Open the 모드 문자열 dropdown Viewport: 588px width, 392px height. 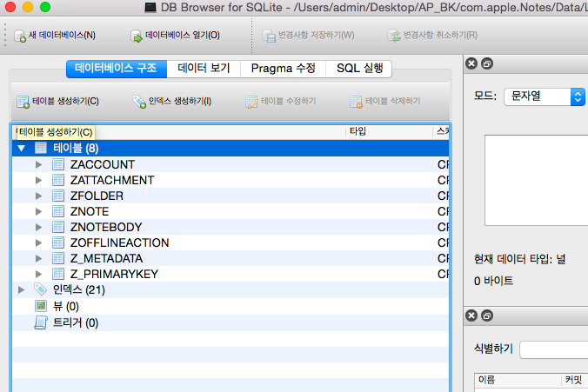[545, 96]
